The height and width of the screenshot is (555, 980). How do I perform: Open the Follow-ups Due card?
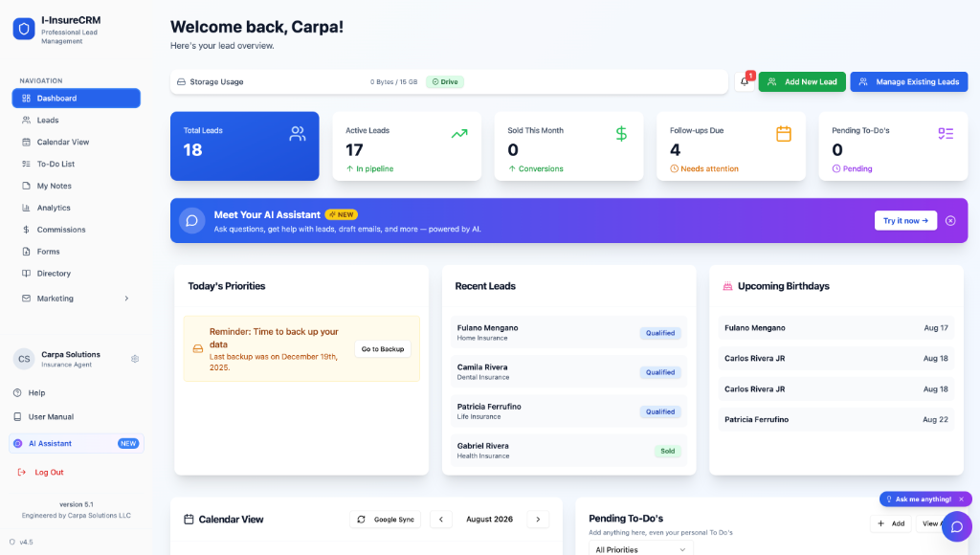731,146
